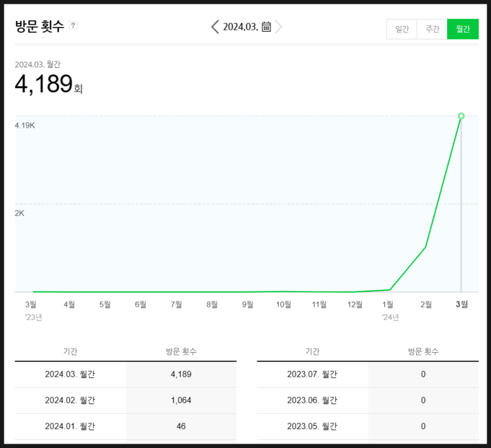Image resolution: width=491 pixels, height=448 pixels.
Task: Click the 2024.02. 월간 table row
Action: [x=126, y=400]
